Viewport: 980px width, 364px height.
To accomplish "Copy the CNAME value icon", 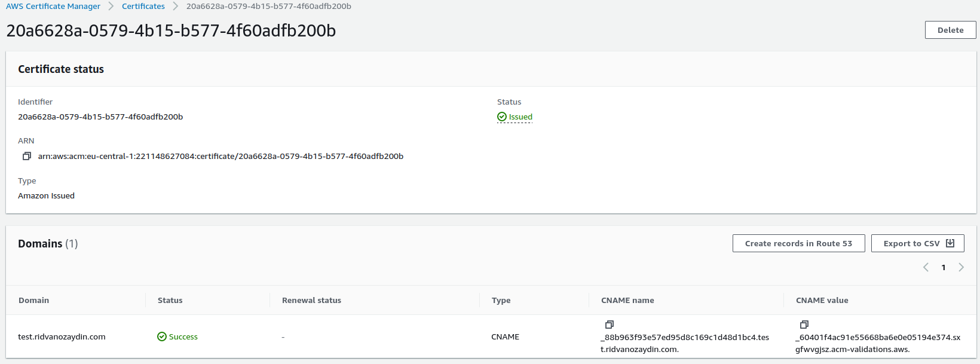I will [804, 325].
